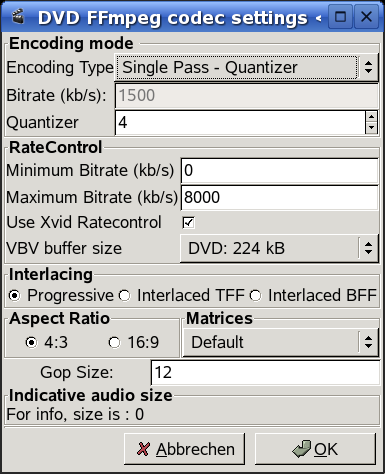Expand the Matrices Default dropdown

(281, 342)
